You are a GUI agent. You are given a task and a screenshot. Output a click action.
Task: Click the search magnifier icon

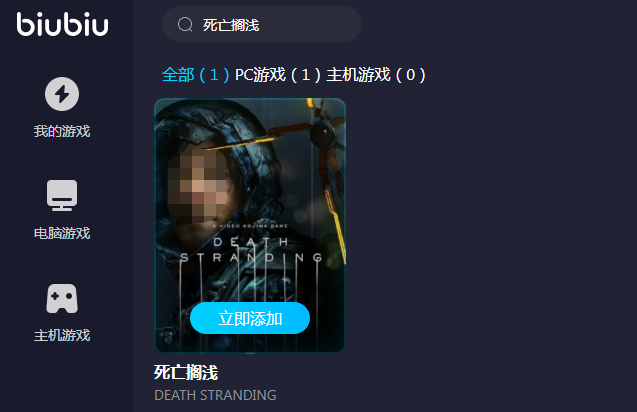point(185,24)
